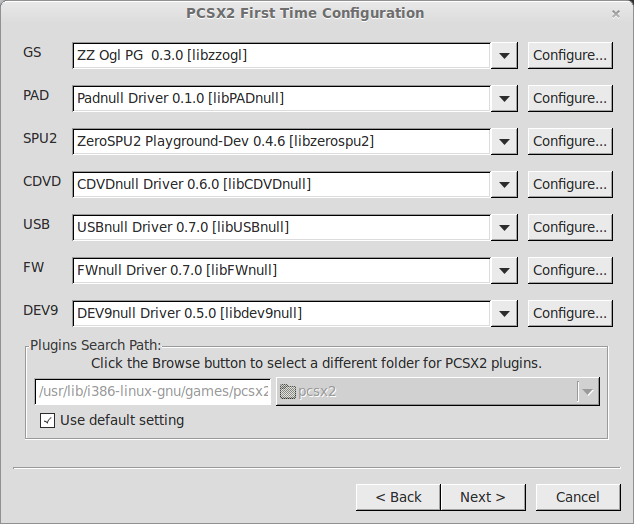Return to the previous page with Back

pos(399,497)
